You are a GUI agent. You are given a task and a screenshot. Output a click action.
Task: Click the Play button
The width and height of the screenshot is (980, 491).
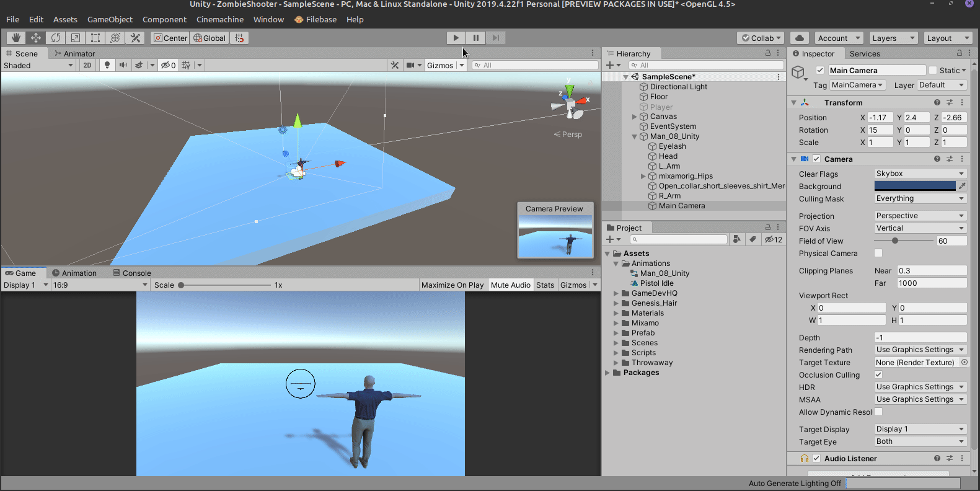tap(456, 38)
